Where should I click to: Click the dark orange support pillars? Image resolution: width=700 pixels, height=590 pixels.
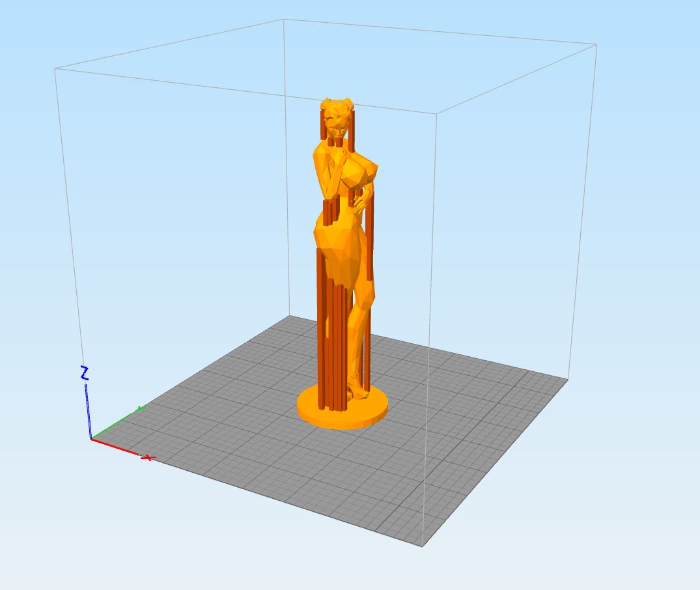(333, 331)
